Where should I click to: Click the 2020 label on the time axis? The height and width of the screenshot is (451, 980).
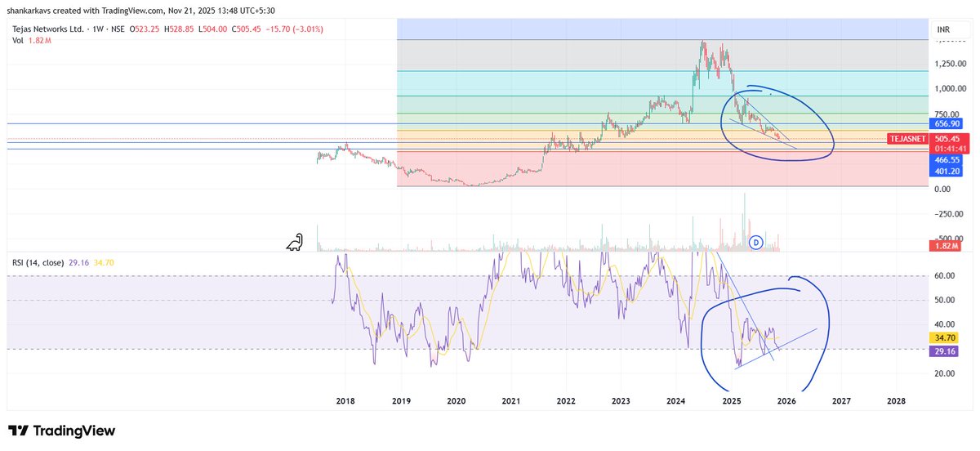pos(456,401)
